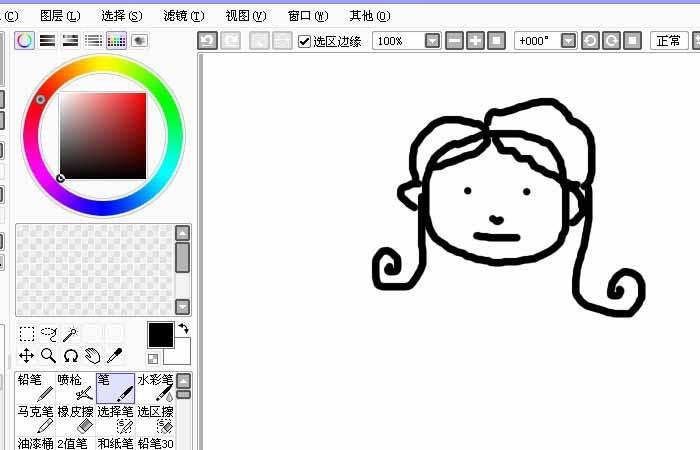Select the 选择笔 selection pen

pyautogui.click(x=115, y=419)
